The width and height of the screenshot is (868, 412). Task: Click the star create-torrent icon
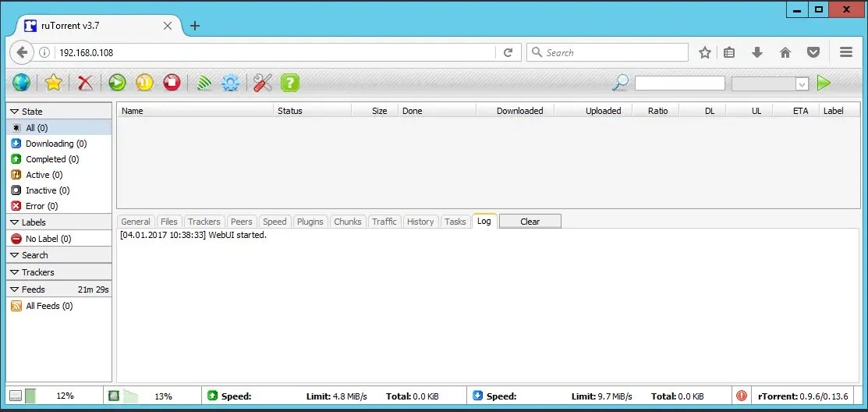pyautogui.click(x=53, y=83)
